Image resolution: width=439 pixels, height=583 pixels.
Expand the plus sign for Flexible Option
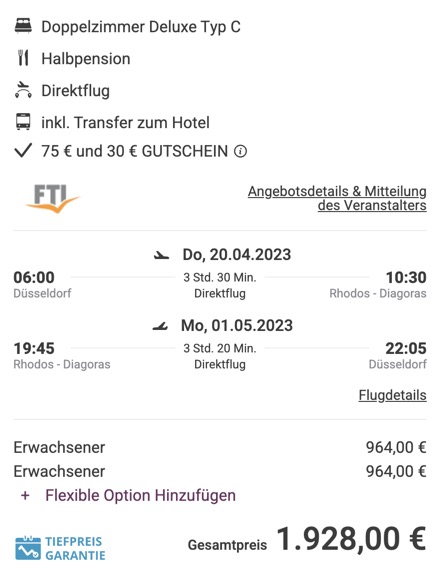(x=25, y=496)
